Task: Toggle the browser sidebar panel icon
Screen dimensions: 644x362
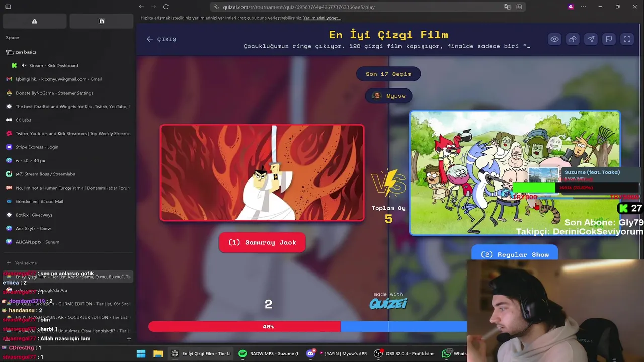Action: coord(8,7)
